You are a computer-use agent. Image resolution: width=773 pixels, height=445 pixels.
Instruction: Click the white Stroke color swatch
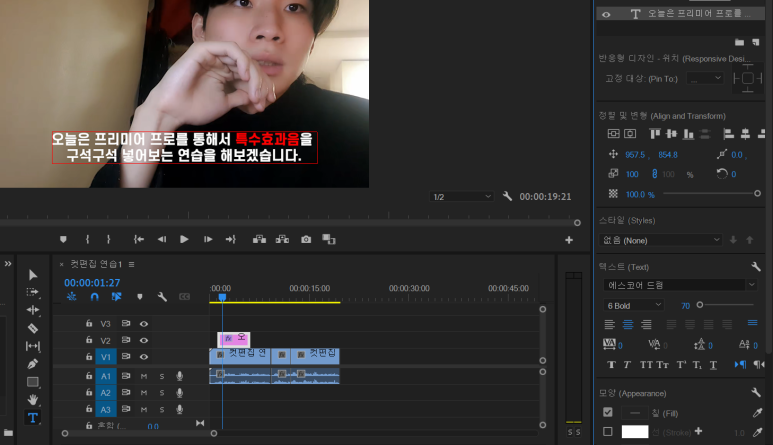634,432
